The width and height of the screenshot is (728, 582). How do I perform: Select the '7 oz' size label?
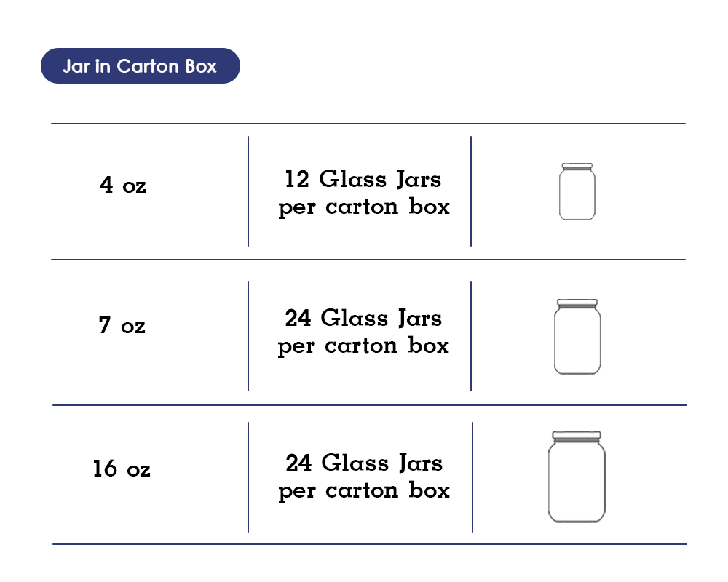point(122,325)
